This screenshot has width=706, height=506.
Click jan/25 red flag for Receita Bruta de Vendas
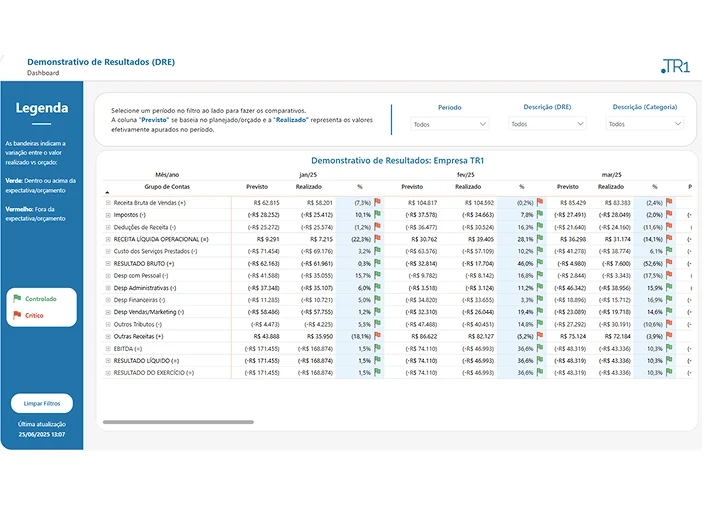(x=378, y=202)
